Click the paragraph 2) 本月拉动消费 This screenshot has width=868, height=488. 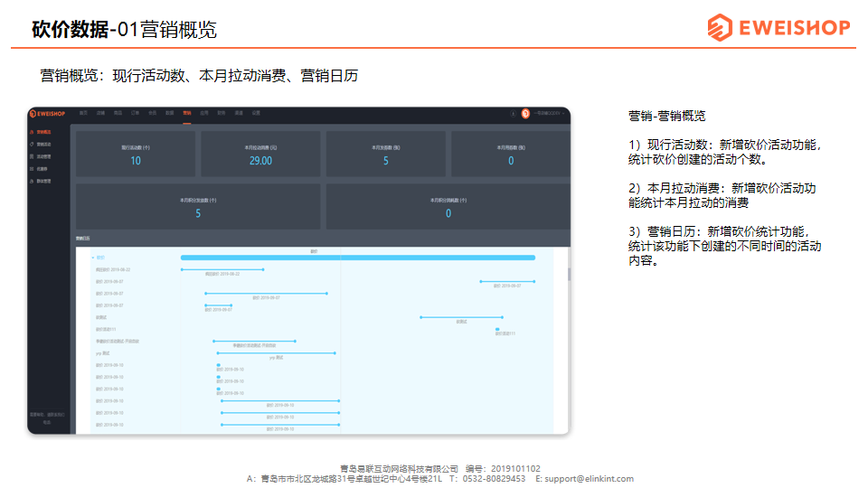pos(722,195)
